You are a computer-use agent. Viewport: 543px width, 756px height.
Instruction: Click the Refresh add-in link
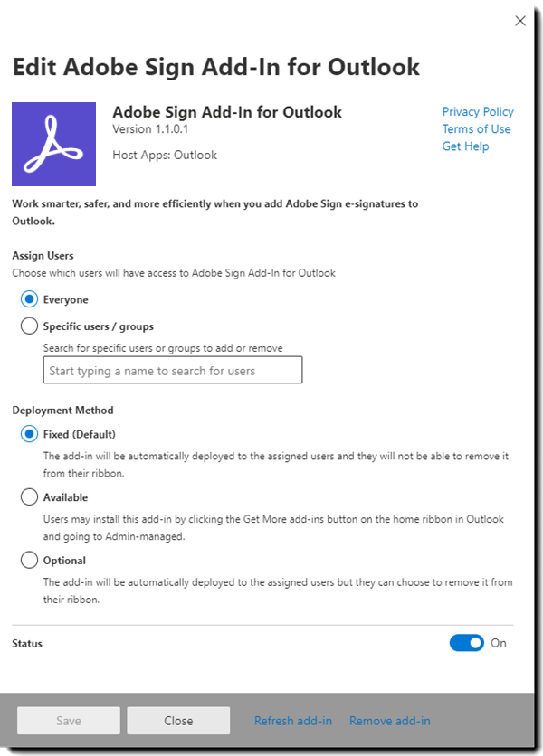tap(292, 721)
